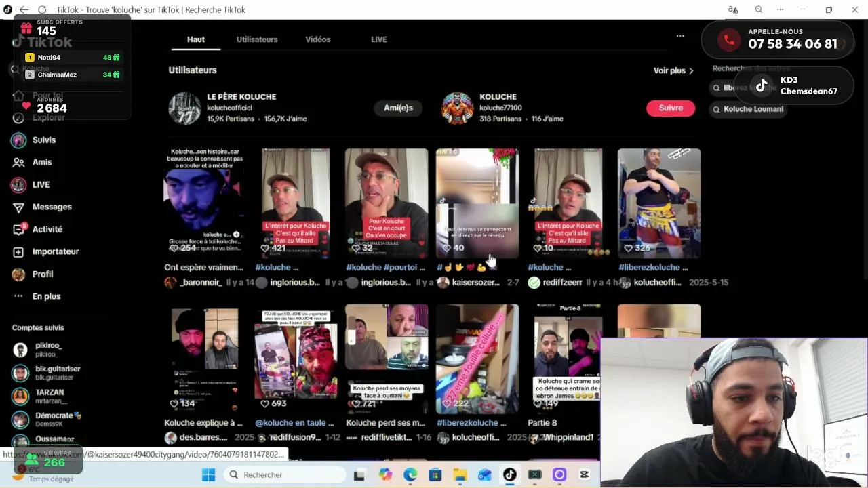Open Microsoft Store from the taskbar
Viewport: 868px width, 488px height.
coord(435,474)
